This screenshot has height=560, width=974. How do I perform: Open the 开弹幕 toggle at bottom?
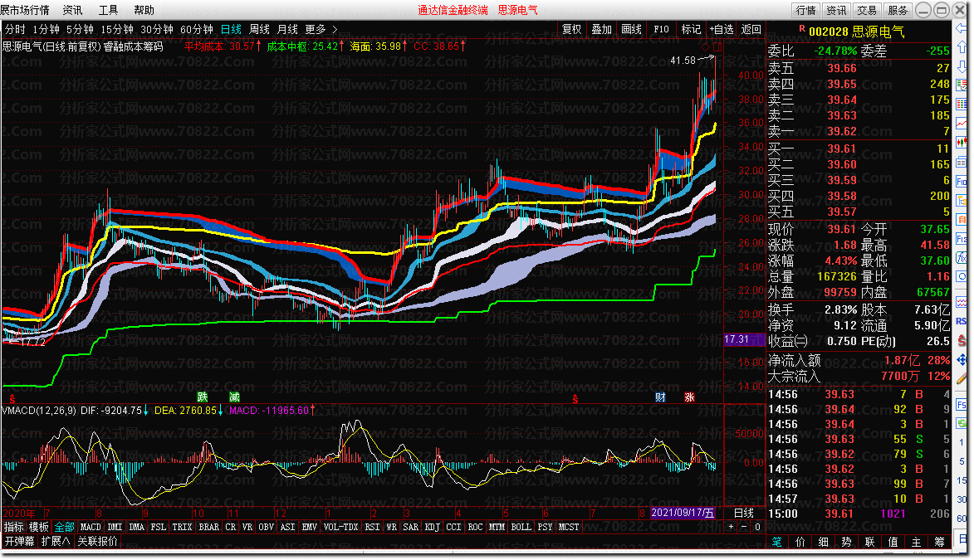pos(20,542)
